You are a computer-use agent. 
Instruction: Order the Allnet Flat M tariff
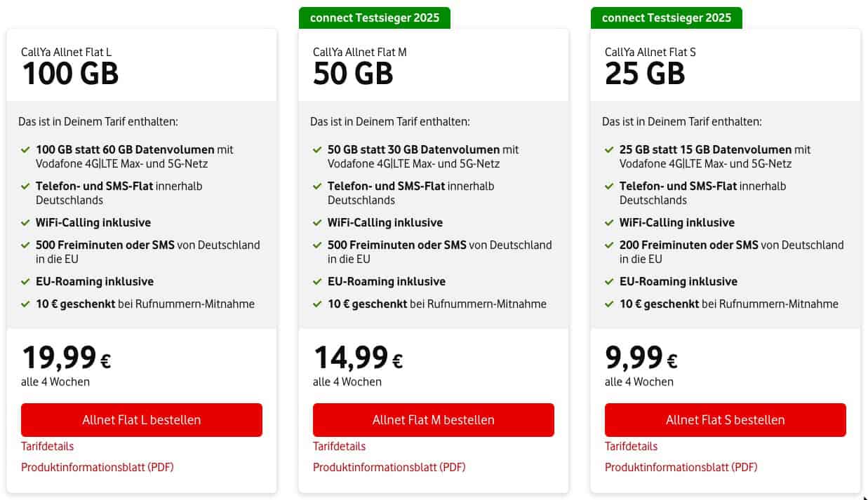pyautogui.click(x=433, y=420)
